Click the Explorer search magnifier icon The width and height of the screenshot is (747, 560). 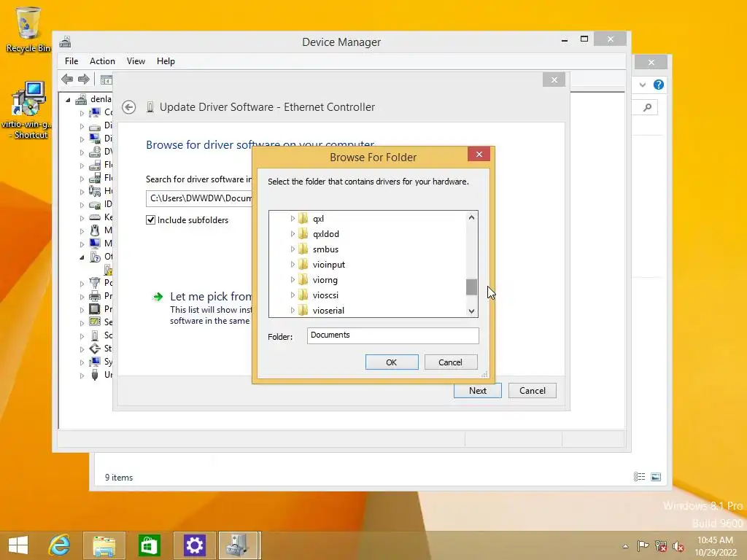click(x=648, y=108)
